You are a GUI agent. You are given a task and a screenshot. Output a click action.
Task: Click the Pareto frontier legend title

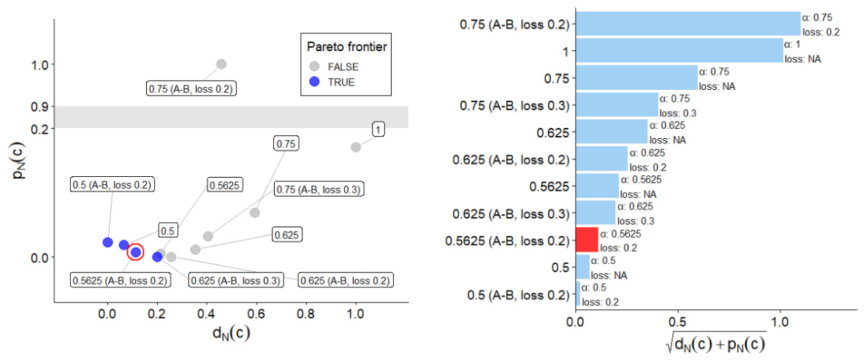coord(346,48)
